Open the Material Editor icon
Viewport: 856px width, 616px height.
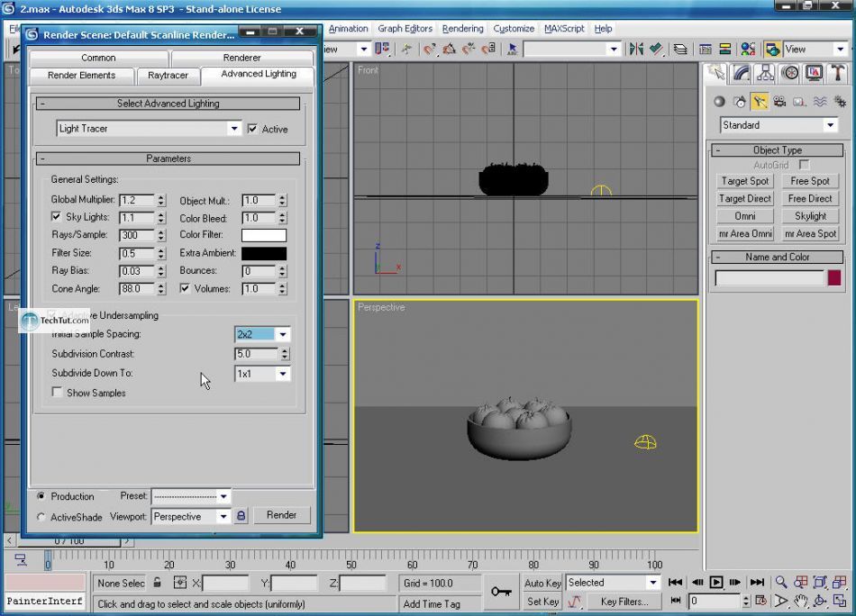pyautogui.click(x=748, y=50)
